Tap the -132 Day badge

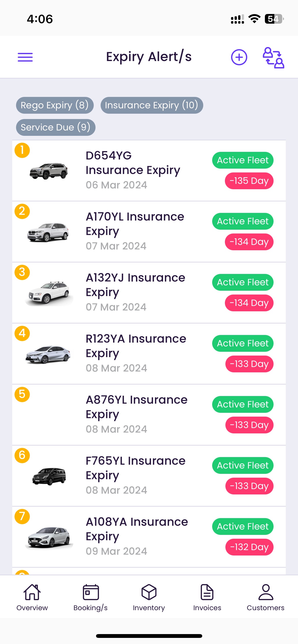tap(249, 547)
